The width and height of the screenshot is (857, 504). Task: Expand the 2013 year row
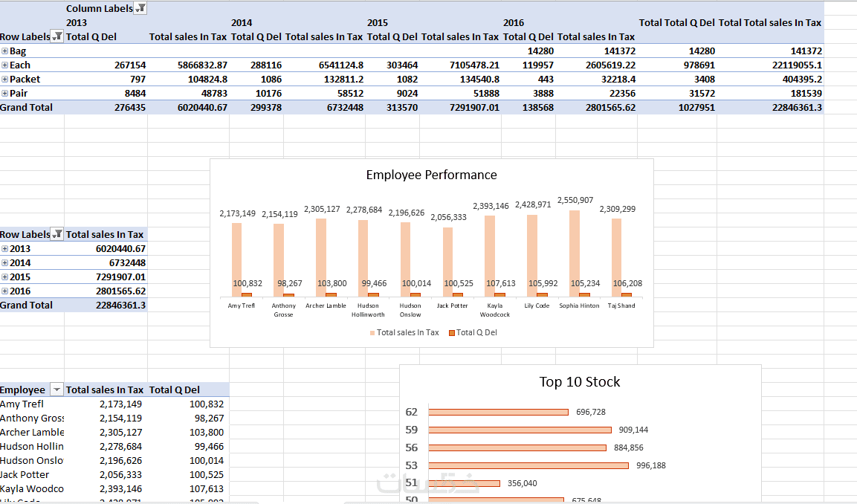[5, 249]
